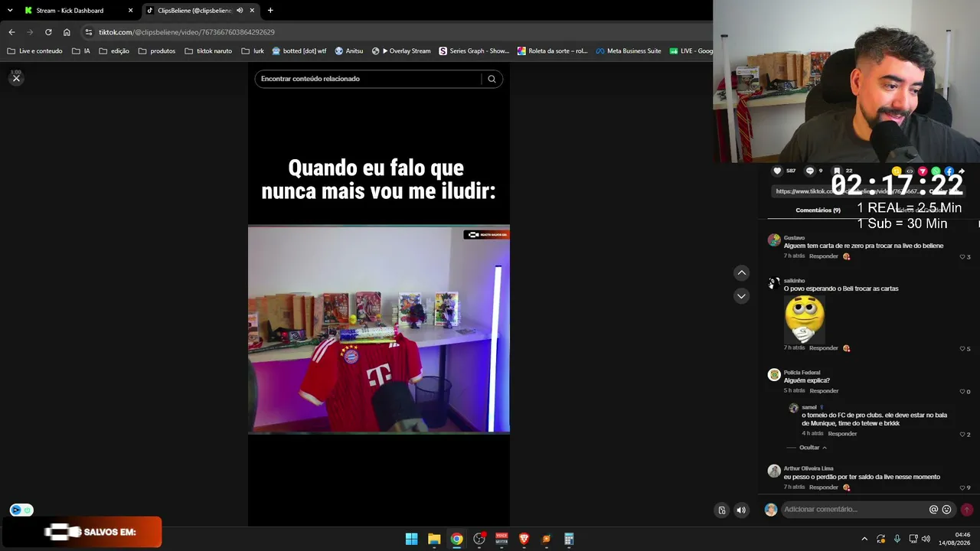This screenshot has width=980, height=551.
Task: Close the ClipsBeliene TikTok tab
Action: click(x=252, y=11)
